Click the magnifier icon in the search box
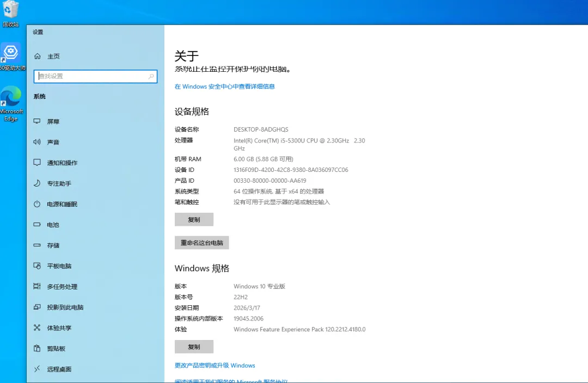The image size is (588, 383). click(151, 77)
